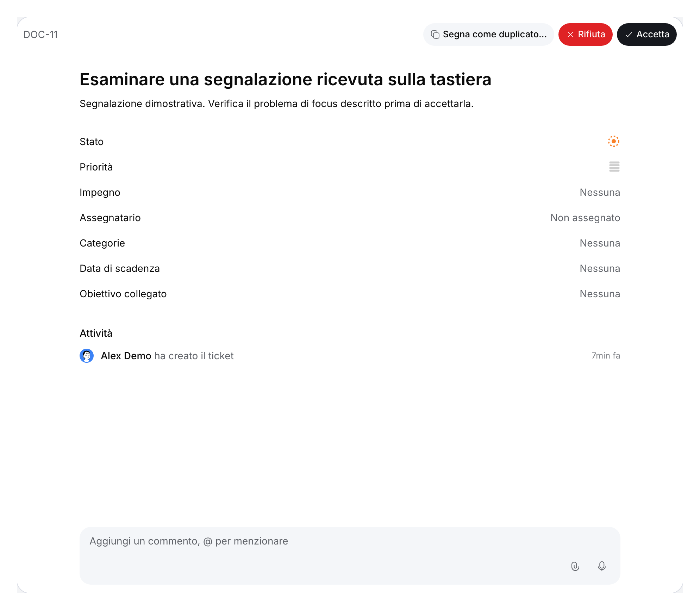Open the Categorie value Nessuna
Screen dimensions: 700x610
pyautogui.click(x=600, y=243)
